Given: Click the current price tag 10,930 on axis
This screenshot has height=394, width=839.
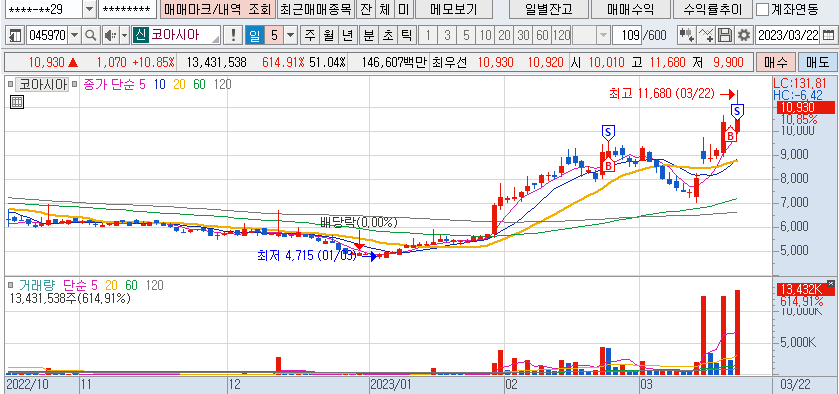Looking at the screenshot, I should point(804,108).
